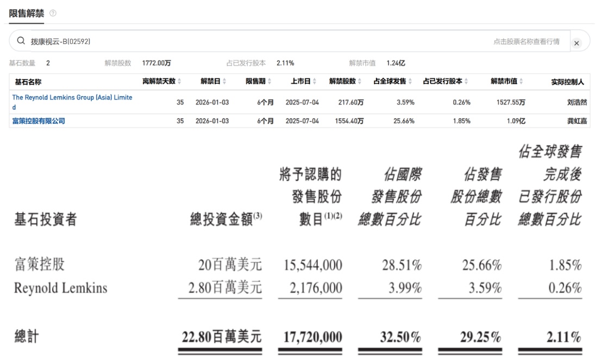Click the 2,176,000 share count
The image size is (602, 364).
(316, 288)
